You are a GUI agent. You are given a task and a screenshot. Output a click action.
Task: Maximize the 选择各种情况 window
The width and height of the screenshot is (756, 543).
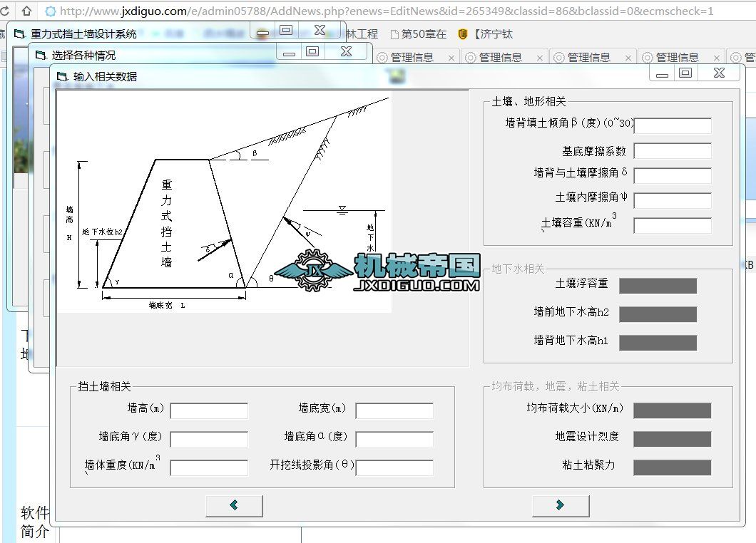tap(312, 51)
